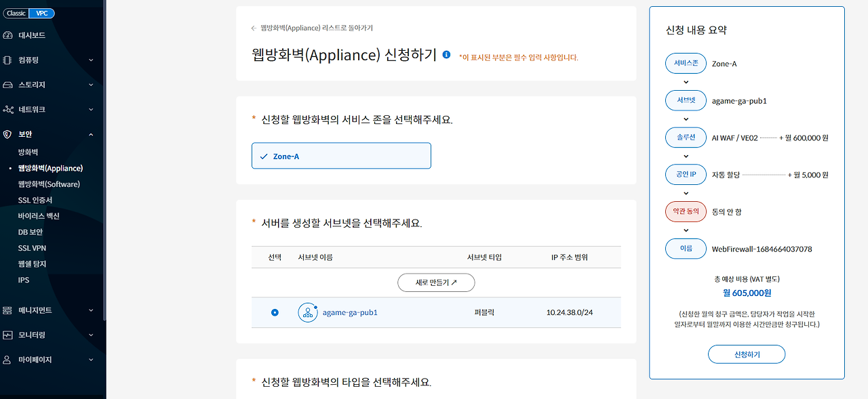The width and height of the screenshot is (868, 399).
Task: Click the 스토리지 storage icon
Action: pyautogui.click(x=8, y=84)
